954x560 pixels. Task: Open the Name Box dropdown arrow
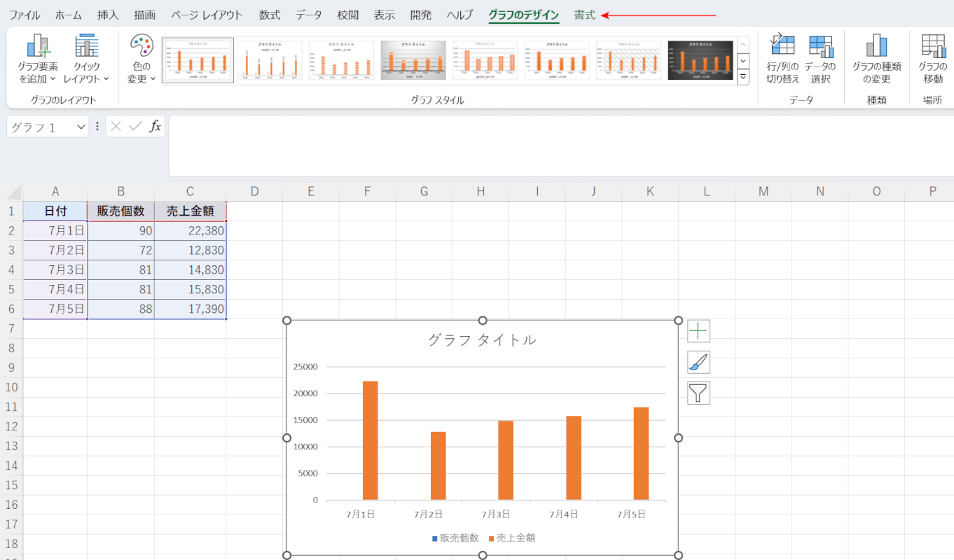coord(81,127)
